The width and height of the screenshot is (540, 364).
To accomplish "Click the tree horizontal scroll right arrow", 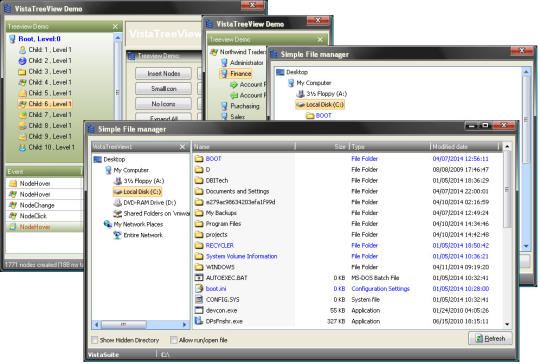I will tap(185, 324).
